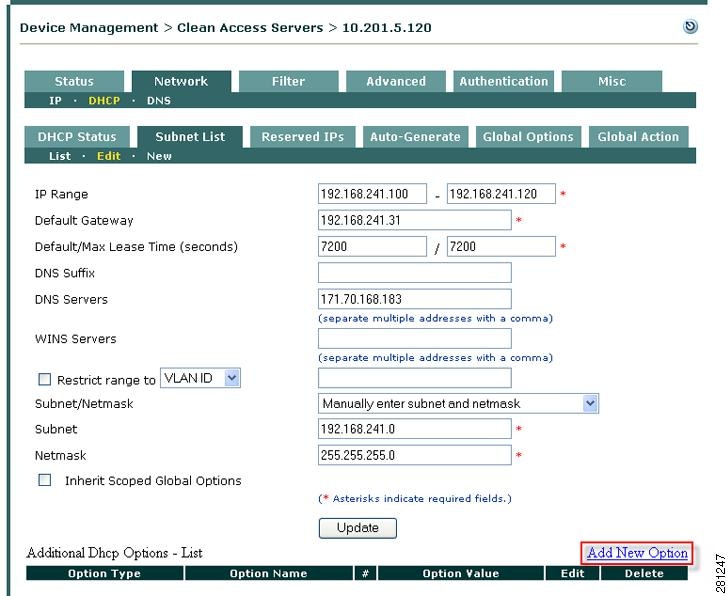
Task: Select the Edit sub-link
Action: tap(109, 156)
